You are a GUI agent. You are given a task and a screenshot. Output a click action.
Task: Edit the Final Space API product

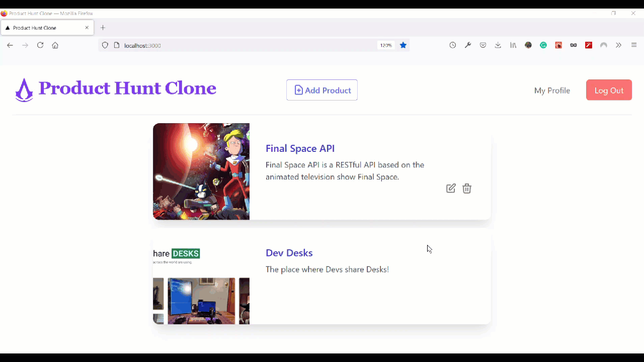[451, 188]
